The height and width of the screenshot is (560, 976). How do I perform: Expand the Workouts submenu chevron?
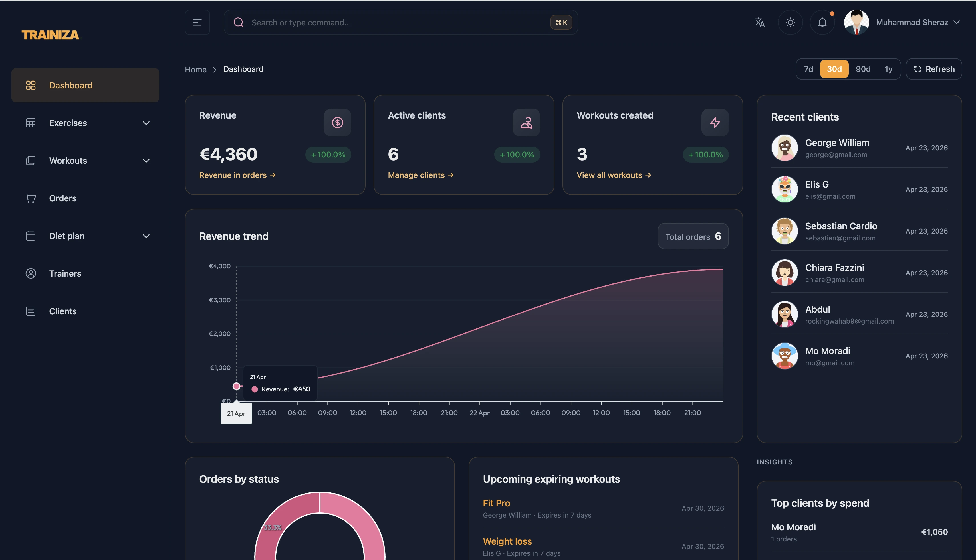146,161
